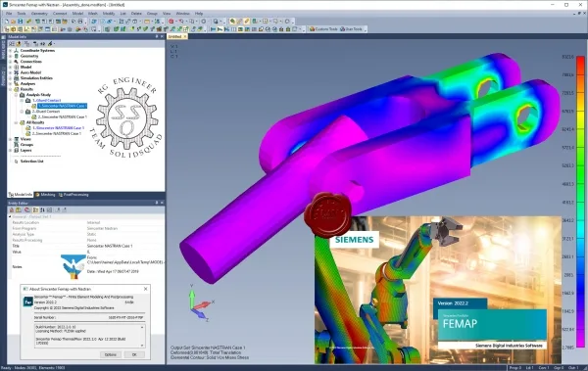Click the down scroll arrow in About dialog
This screenshot has width=588, height=371.
142,346
